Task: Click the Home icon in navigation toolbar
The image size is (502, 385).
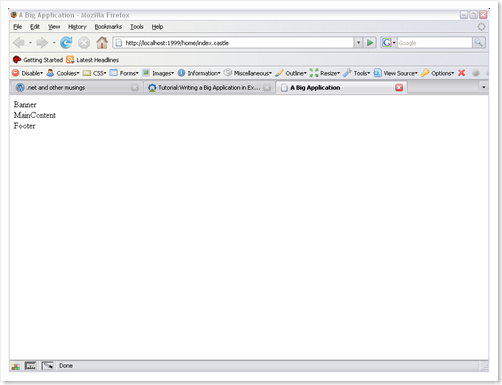Action: point(102,43)
